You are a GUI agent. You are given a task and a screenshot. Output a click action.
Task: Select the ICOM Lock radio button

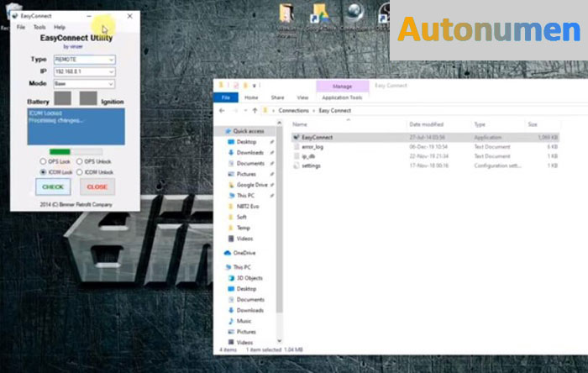(x=43, y=172)
